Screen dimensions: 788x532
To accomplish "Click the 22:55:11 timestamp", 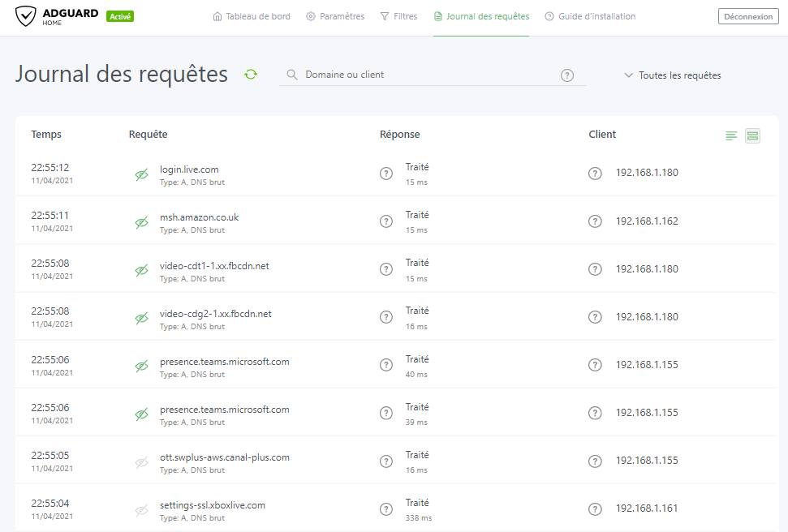I will [50, 215].
